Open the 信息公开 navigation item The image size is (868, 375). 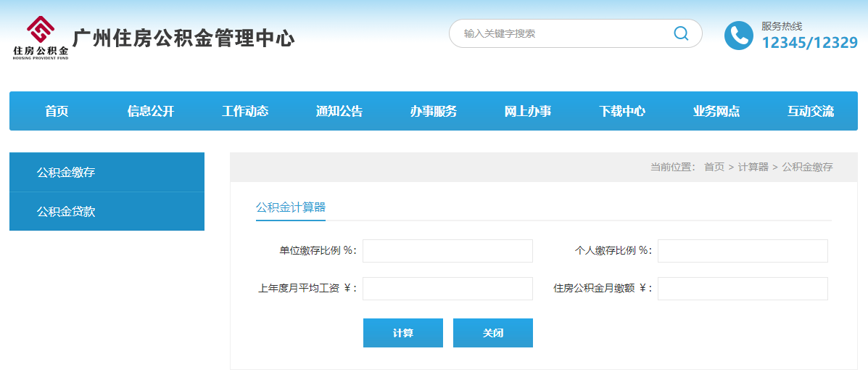pos(151,111)
